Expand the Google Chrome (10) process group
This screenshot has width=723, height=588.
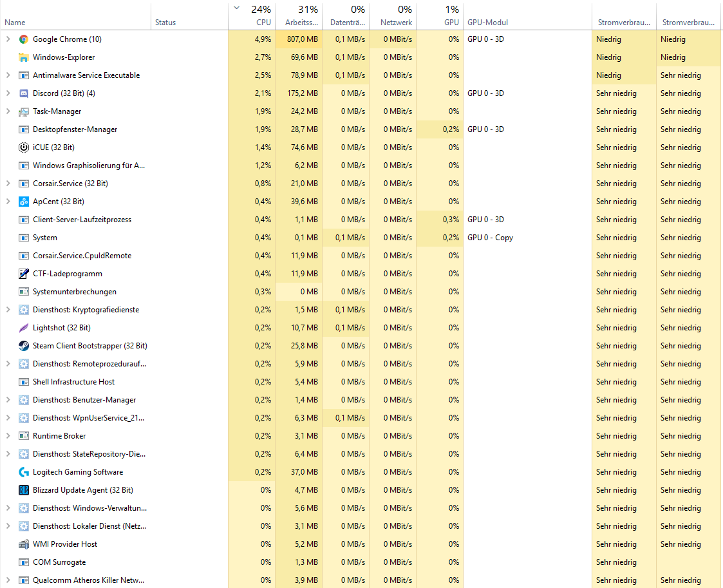coord(8,39)
